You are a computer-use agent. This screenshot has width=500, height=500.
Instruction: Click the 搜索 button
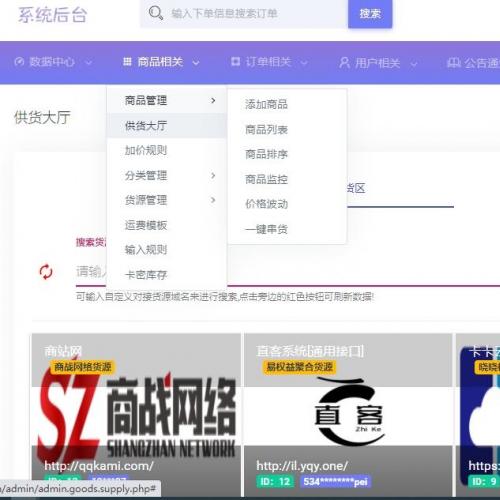coord(370,14)
